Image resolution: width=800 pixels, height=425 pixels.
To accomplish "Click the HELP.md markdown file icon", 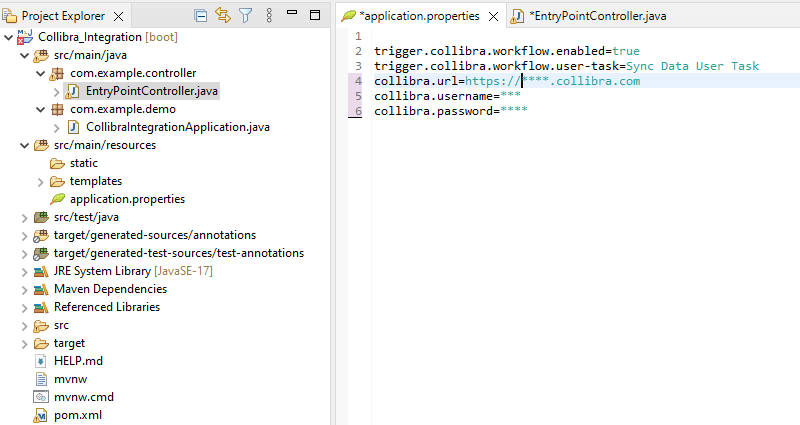I will (x=41, y=361).
